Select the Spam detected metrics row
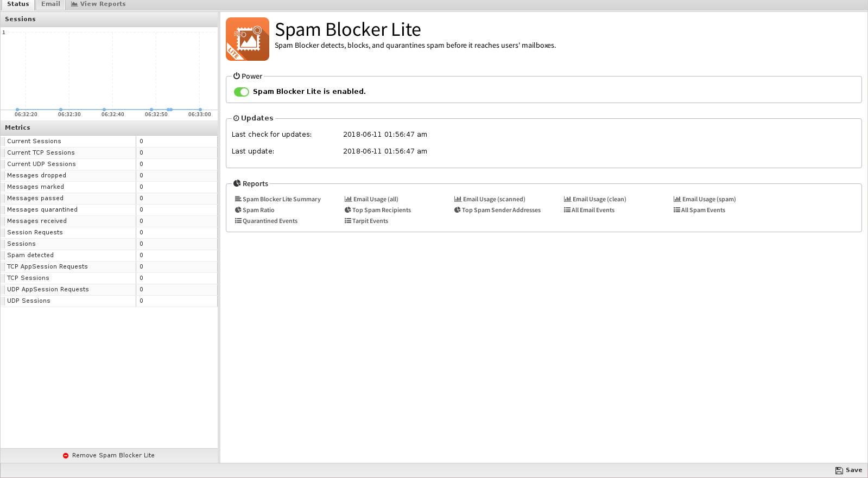This screenshot has height=478, width=868. pos(109,255)
